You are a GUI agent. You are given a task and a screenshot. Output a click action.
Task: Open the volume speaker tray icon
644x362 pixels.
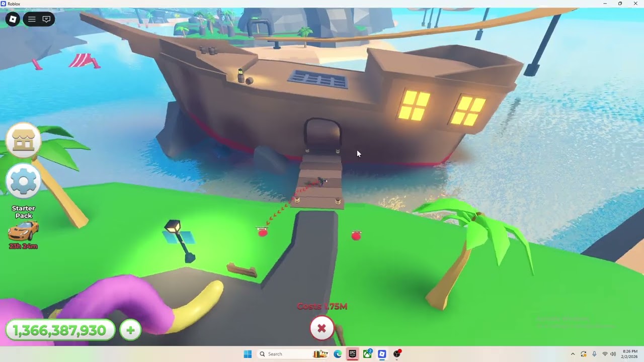tap(613, 354)
